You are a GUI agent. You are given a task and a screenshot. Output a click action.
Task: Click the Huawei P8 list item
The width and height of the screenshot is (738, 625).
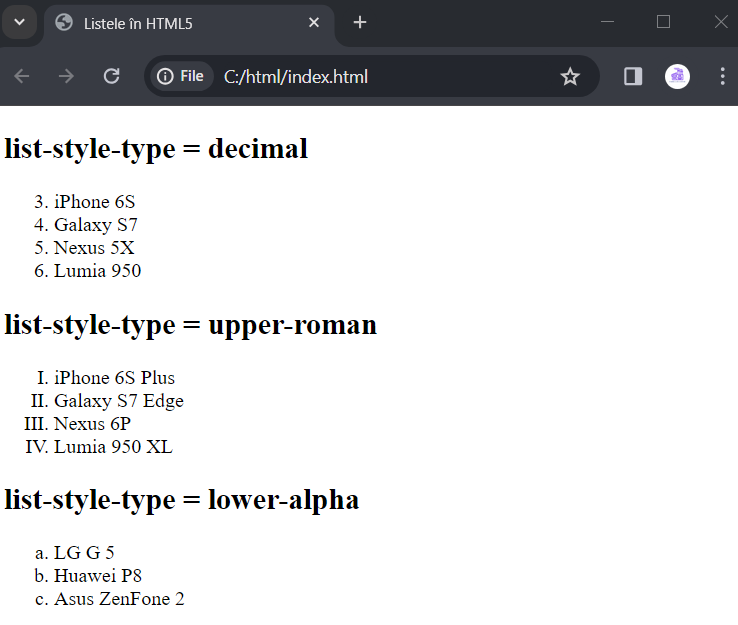click(x=97, y=576)
